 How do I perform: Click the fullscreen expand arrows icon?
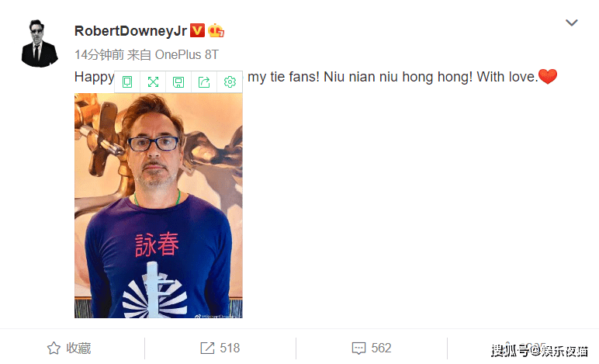[153, 81]
